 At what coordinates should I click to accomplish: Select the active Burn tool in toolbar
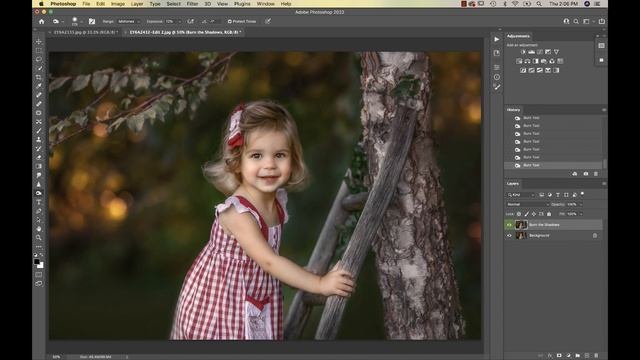(x=39, y=193)
